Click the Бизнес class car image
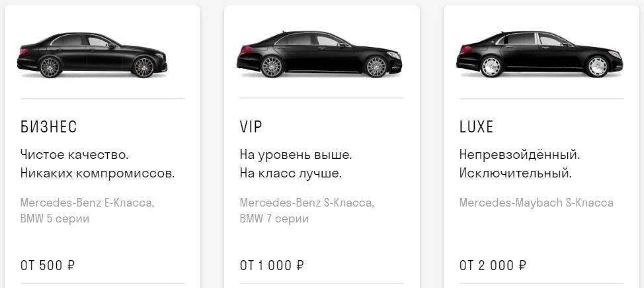 [92, 55]
